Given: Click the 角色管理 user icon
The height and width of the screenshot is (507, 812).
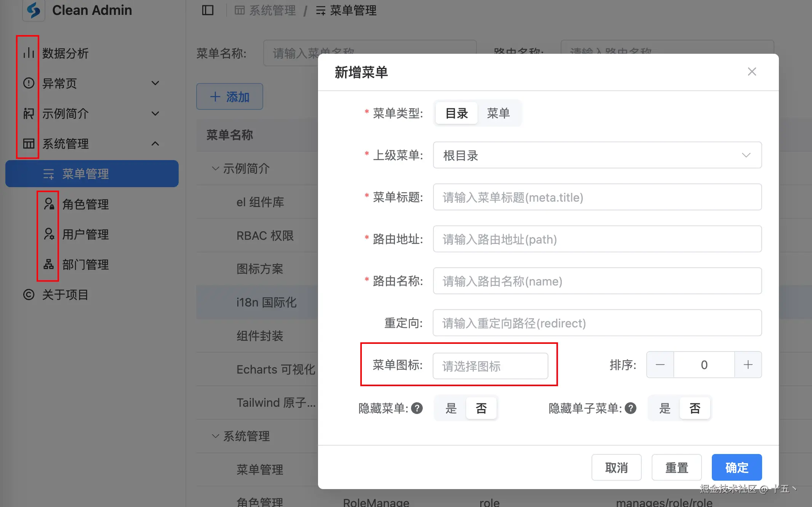Looking at the screenshot, I should pyautogui.click(x=49, y=204).
